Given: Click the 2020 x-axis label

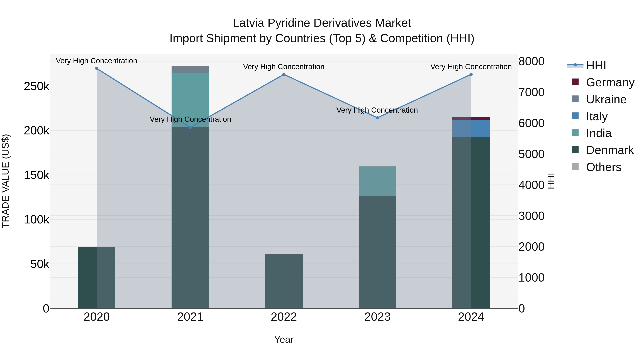Looking at the screenshot, I should tap(97, 317).
